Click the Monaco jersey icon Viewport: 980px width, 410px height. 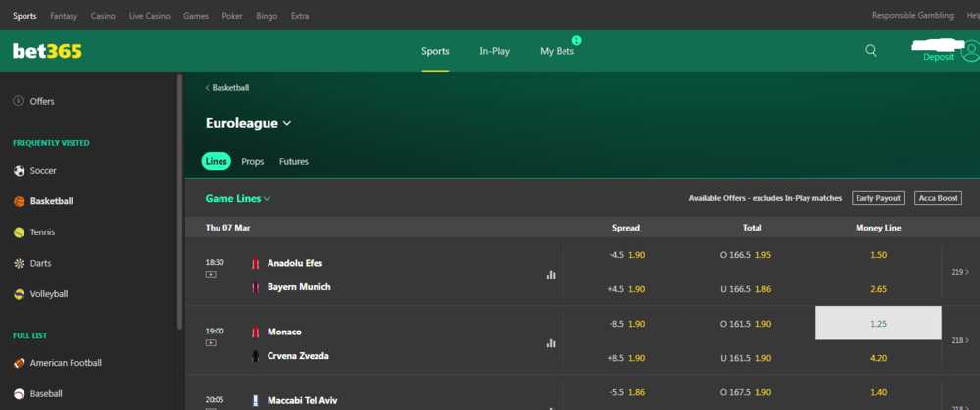pos(255,332)
